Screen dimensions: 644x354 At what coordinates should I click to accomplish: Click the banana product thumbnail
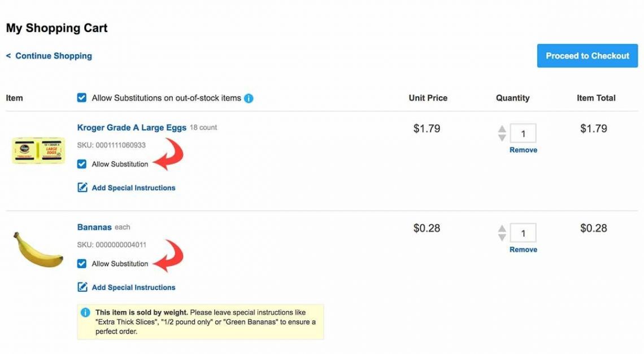tap(37, 248)
